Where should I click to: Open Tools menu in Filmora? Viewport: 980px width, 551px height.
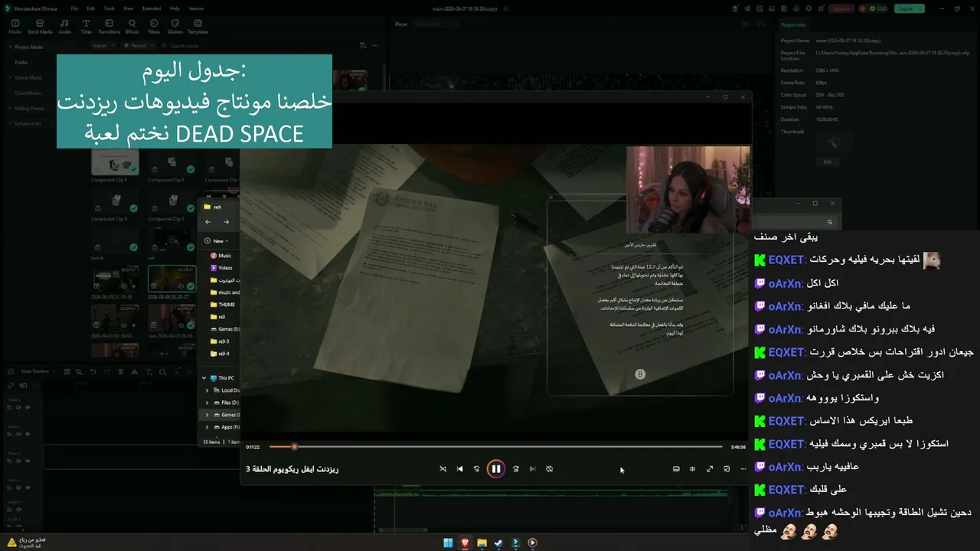109,8
